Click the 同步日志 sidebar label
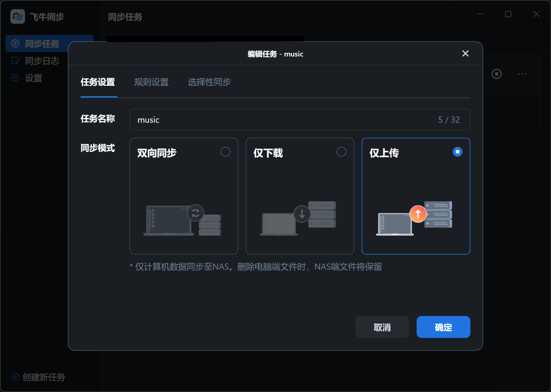This screenshot has width=551, height=392. [x=42, y=61]
